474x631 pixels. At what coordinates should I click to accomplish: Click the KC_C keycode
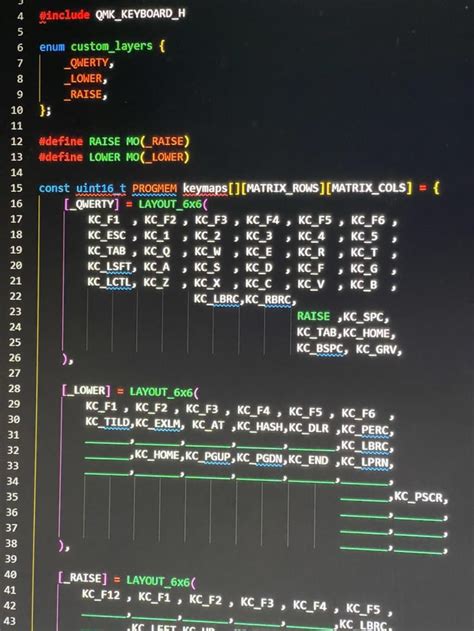258,284
